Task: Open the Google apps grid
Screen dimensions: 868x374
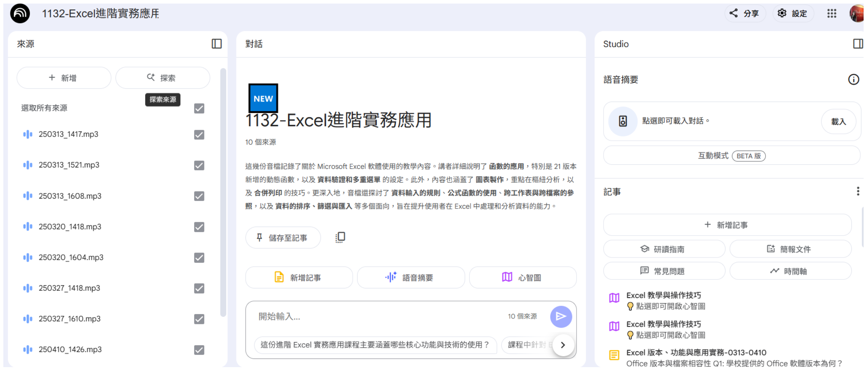Action: (831, 13)
